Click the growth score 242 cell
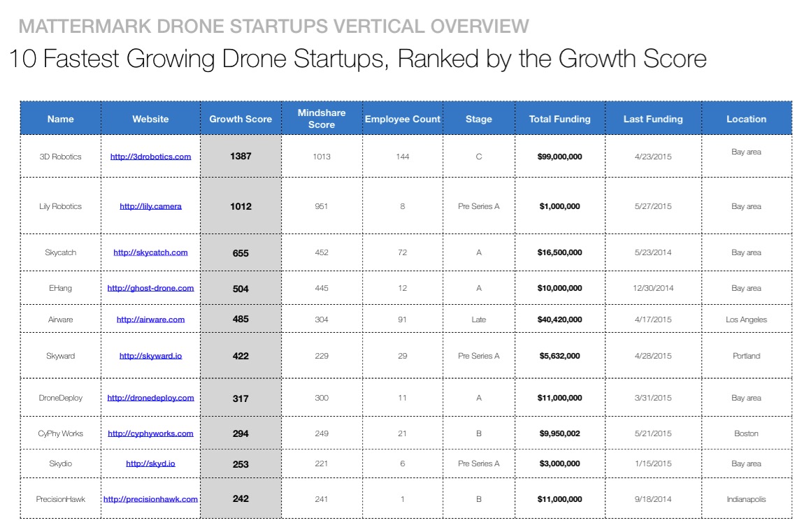The image size is (804, 532). coord(241,498)
